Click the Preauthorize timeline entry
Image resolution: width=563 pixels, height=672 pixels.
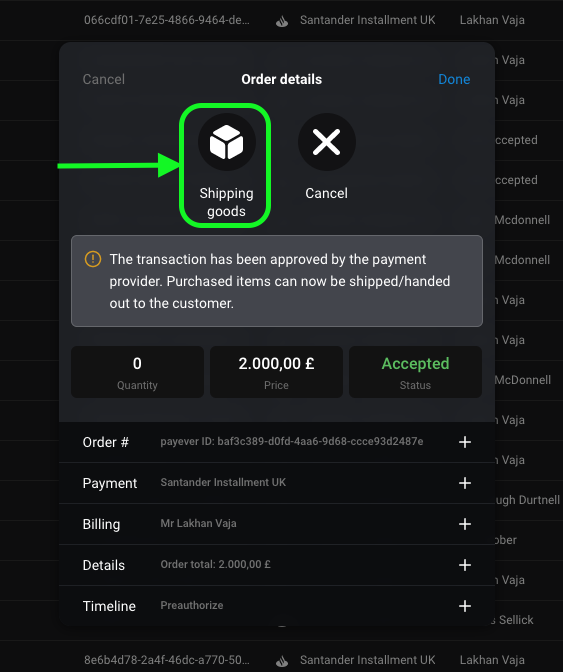[192, 605]
